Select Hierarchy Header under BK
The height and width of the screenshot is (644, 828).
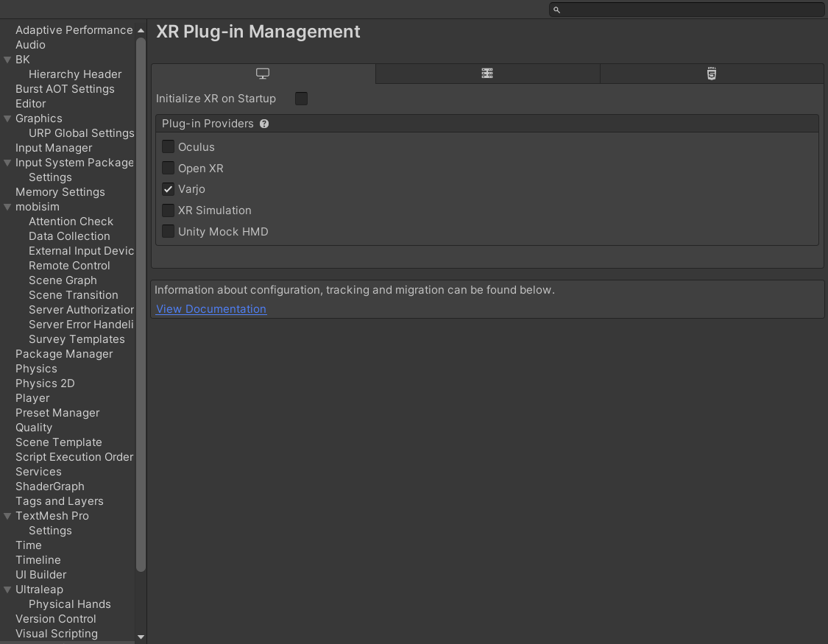tap(75, 74)
